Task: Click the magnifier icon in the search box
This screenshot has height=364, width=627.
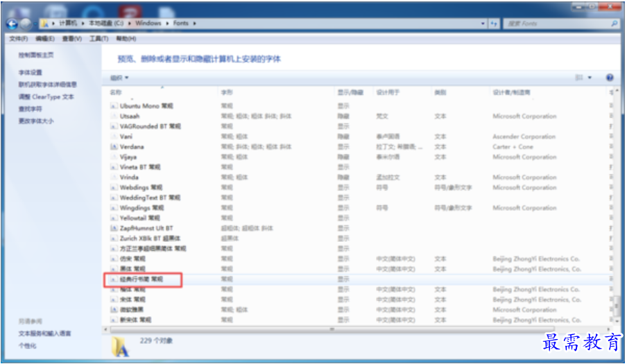Action: [x=615, y=24]
